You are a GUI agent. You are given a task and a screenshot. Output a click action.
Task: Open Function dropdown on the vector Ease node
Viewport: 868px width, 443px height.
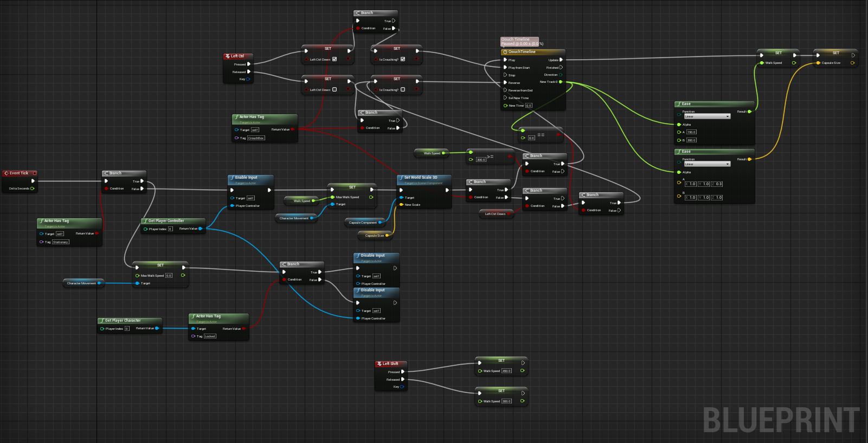pos(707,164)
